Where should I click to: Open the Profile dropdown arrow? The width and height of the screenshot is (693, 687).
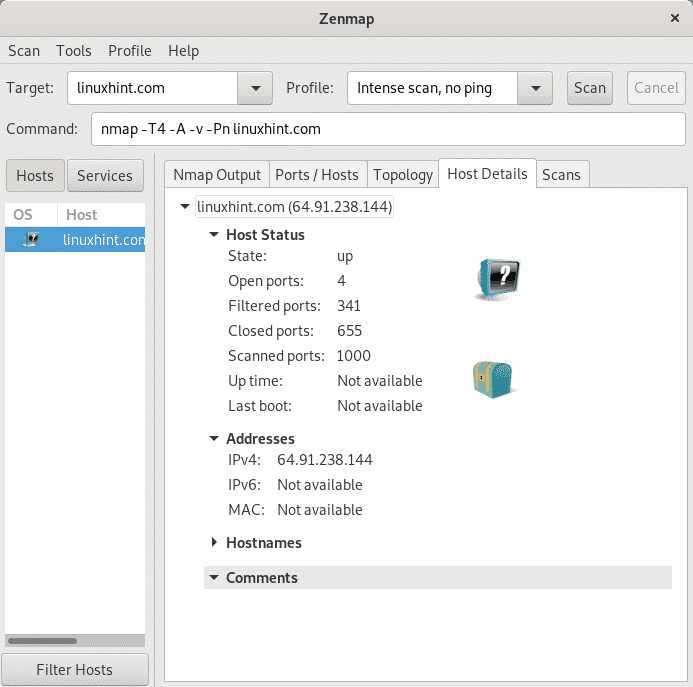point(535,88)
